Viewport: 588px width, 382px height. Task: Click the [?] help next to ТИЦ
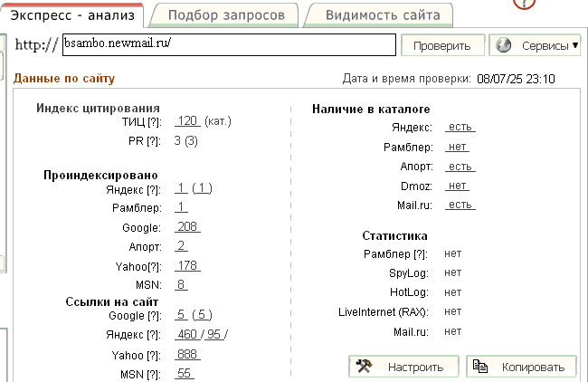pos(154,122)
